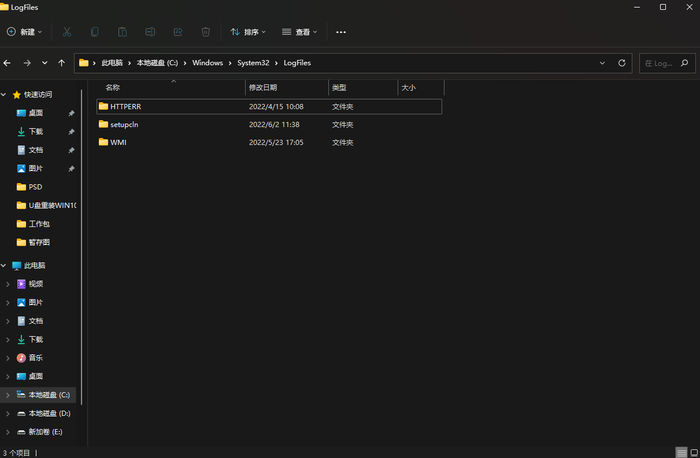Screen dimensions: 700x458
Task: Open PSD folder in quick access
Action: 35,187
